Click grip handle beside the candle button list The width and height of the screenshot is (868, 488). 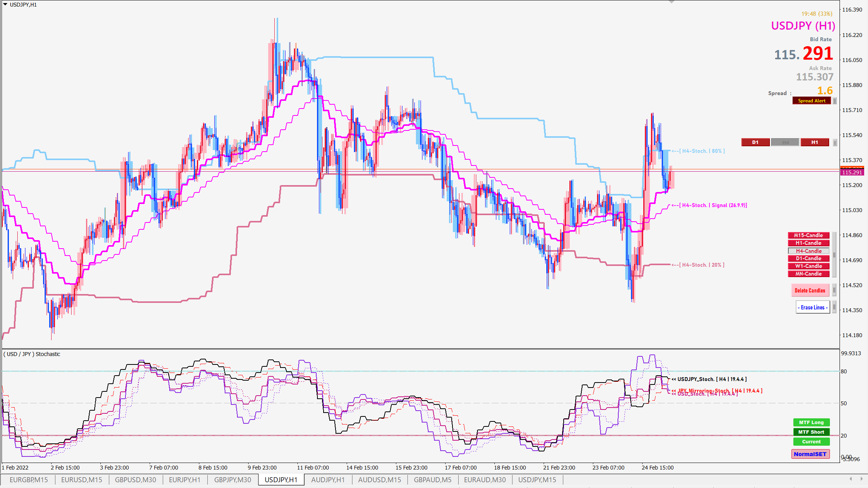[x=834, y=255]
